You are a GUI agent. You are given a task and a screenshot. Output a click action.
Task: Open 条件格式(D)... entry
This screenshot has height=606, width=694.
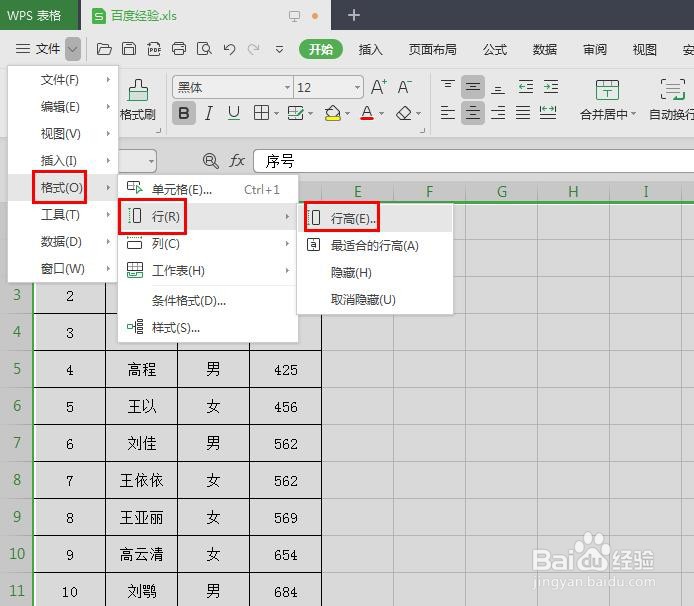point(208,301)
